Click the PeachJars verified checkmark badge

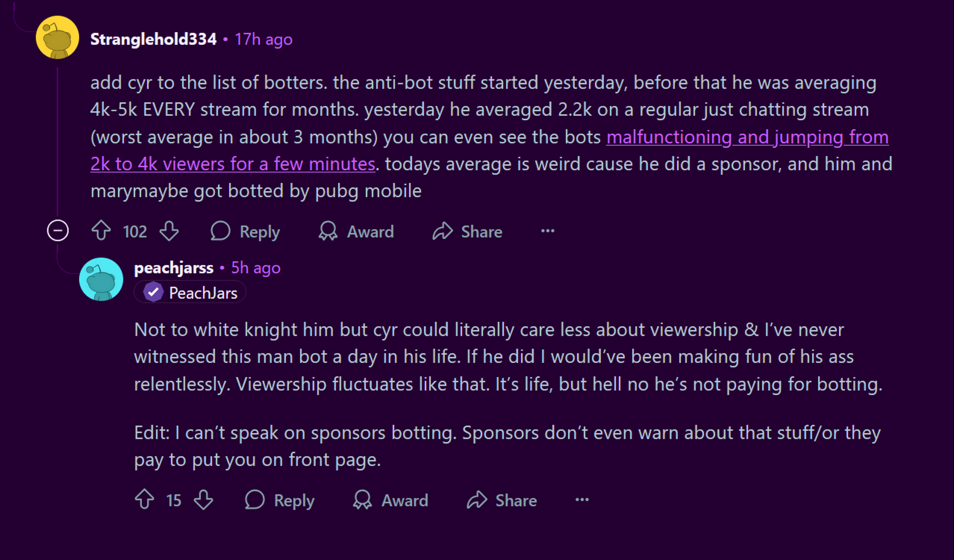[153, 292]
